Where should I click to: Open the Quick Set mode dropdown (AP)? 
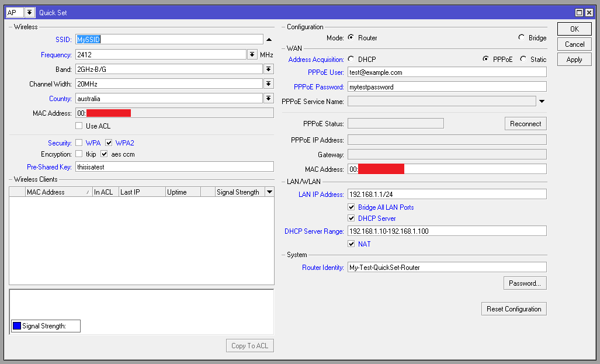click(29, 12)
